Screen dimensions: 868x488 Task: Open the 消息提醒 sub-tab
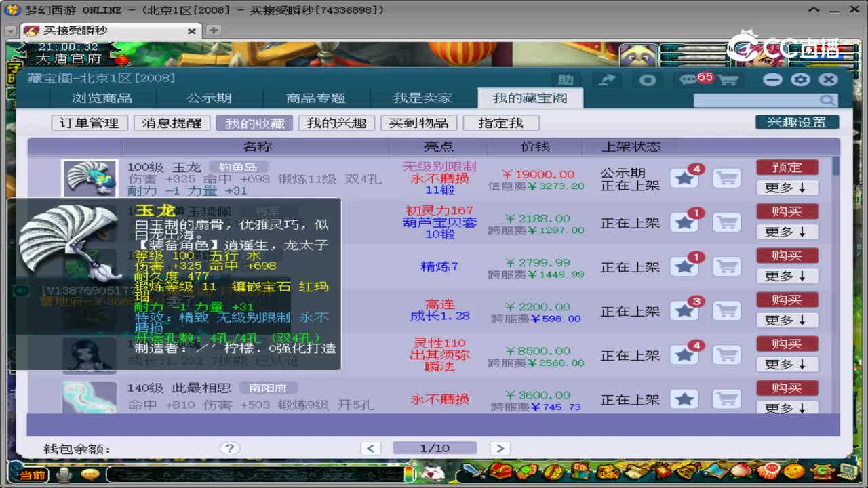pyautogui.click(x=172, y=123)
